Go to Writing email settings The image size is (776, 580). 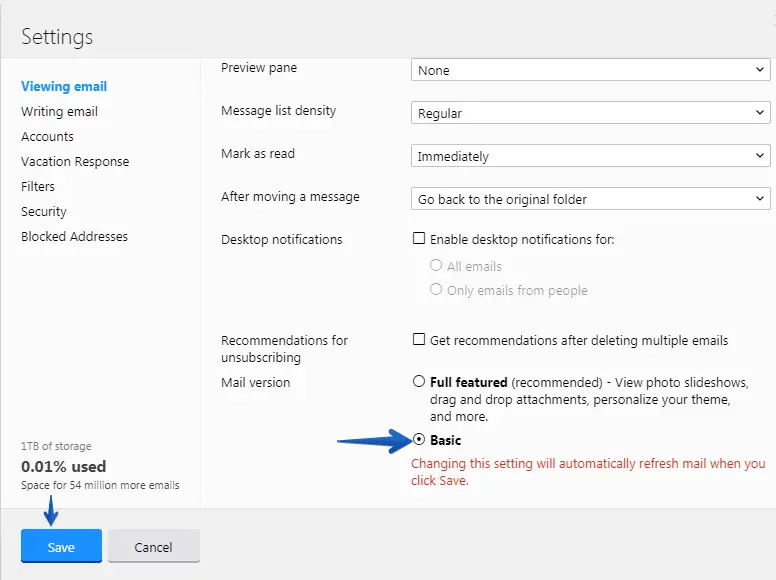[59, 112]
